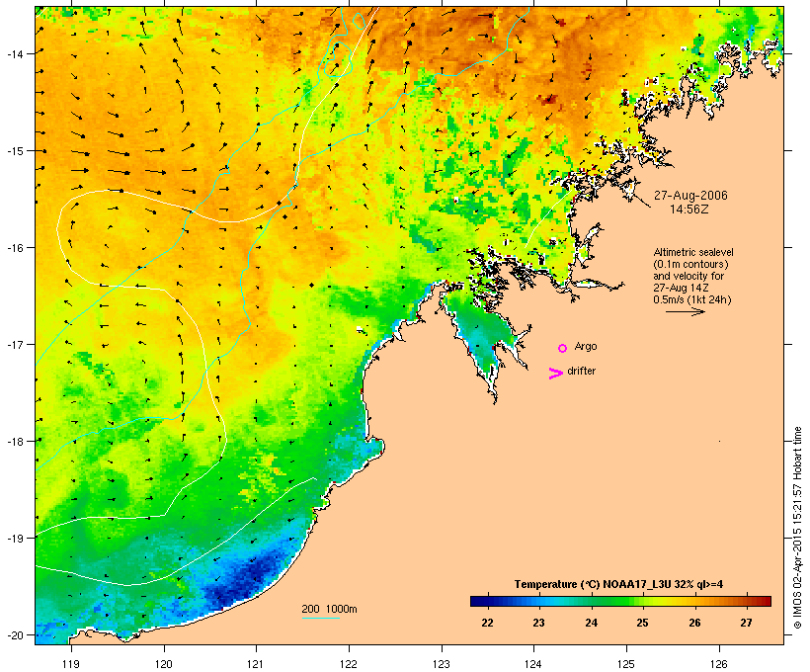This screenshot has height=672, width=810.
Task: Click the latitude axis label -19
Action: (x=14, y=539)
